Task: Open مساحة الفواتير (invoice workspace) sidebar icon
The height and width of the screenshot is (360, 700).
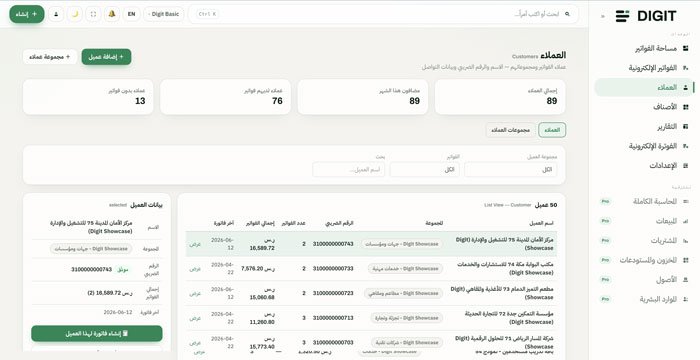Action: 686,48
